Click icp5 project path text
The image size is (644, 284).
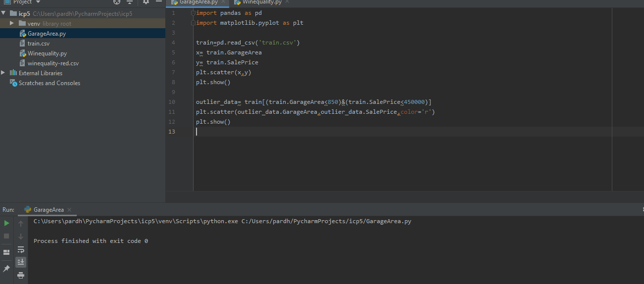point(83,14)
